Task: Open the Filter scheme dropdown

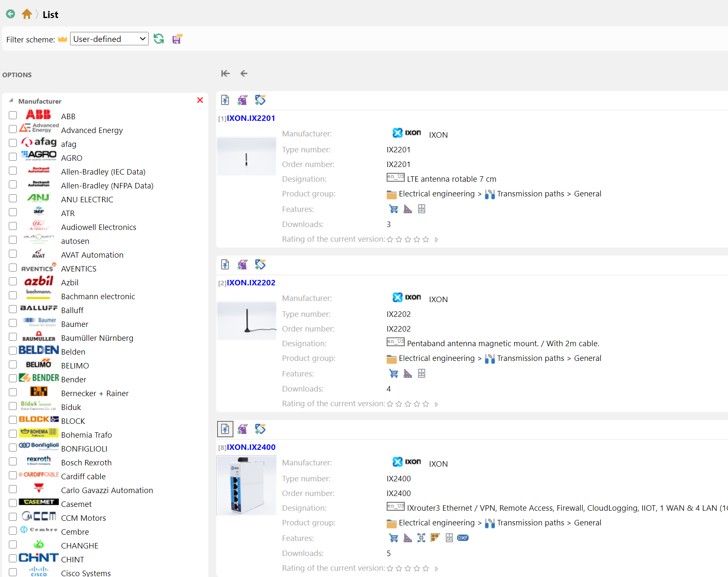Action: pyautogui.click(x=109, y=39)
